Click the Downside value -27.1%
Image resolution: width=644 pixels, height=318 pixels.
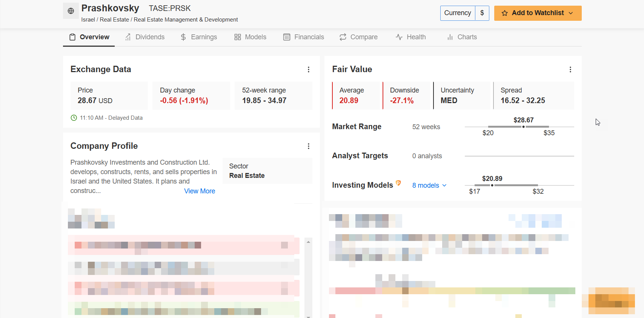pos(402,101)
